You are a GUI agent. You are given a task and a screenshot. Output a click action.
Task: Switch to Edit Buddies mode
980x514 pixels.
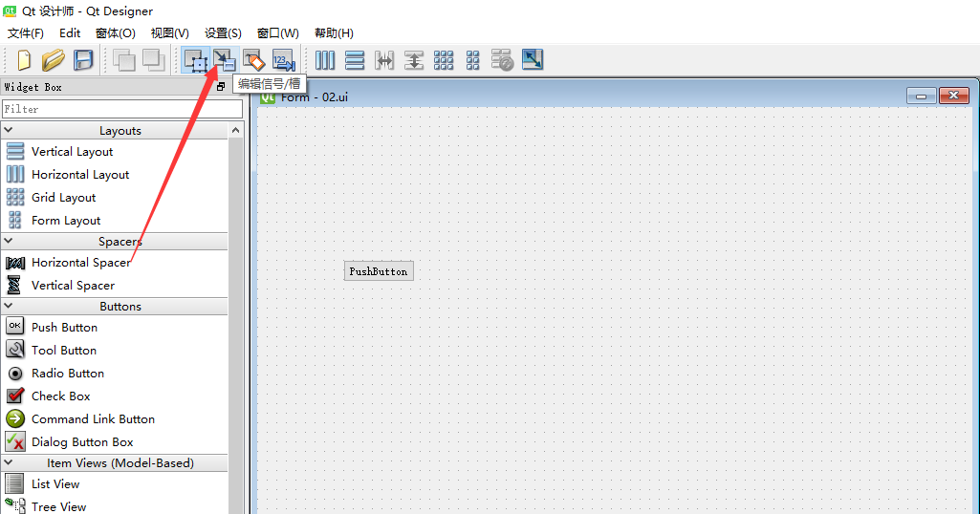[x=253, y=60]
